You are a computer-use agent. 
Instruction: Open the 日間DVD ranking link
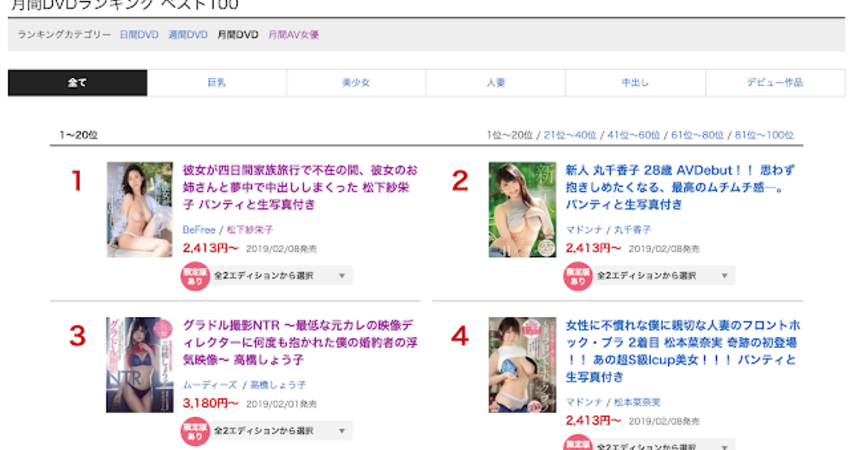[139, 35]
